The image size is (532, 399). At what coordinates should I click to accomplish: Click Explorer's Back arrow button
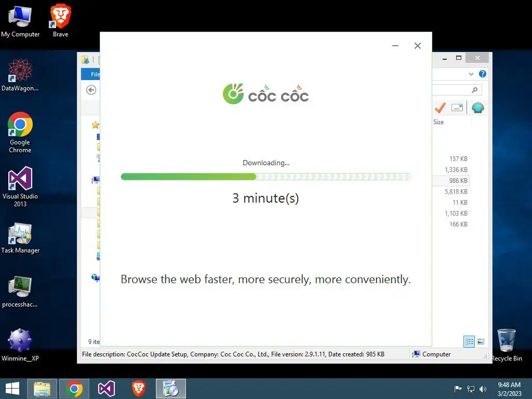[91, 90]
